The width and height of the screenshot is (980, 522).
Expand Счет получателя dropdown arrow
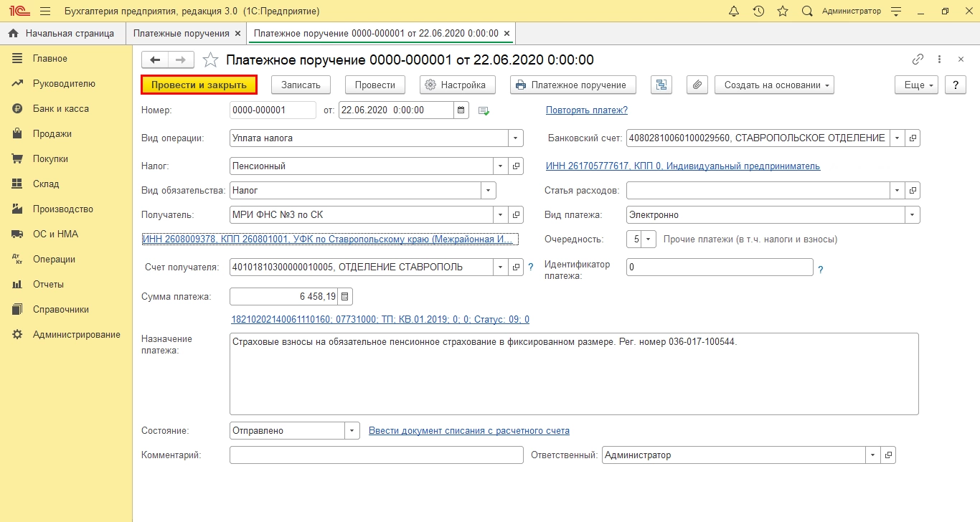(x=501, y=267)
